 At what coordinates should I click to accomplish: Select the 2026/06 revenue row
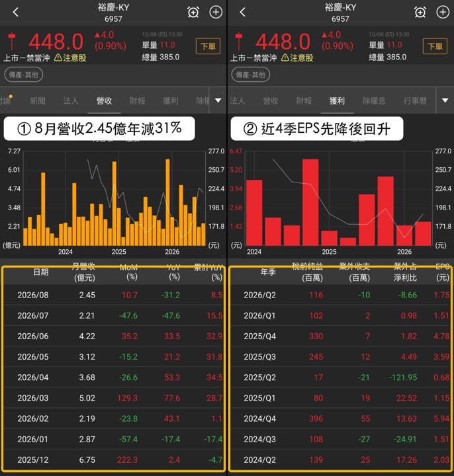(113, 336)
